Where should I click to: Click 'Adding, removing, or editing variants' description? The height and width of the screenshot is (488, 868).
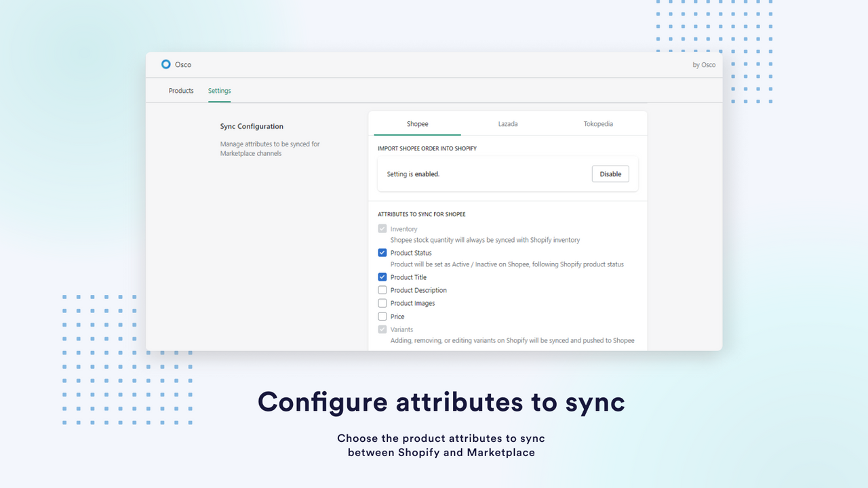click(513, 340)
